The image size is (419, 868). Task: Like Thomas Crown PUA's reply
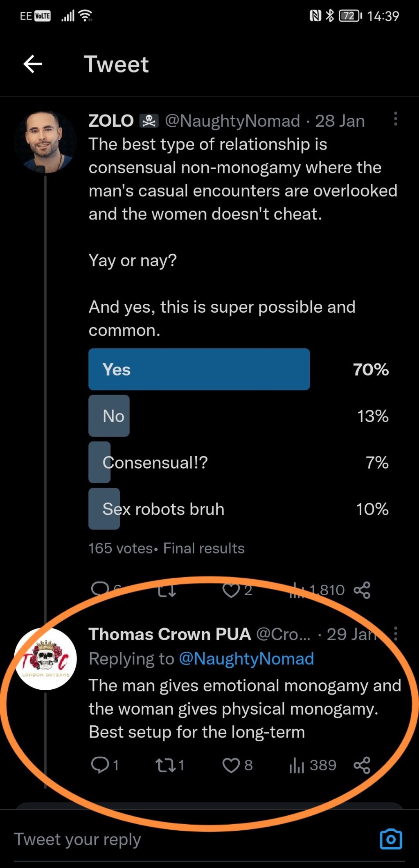coord(231,765)
